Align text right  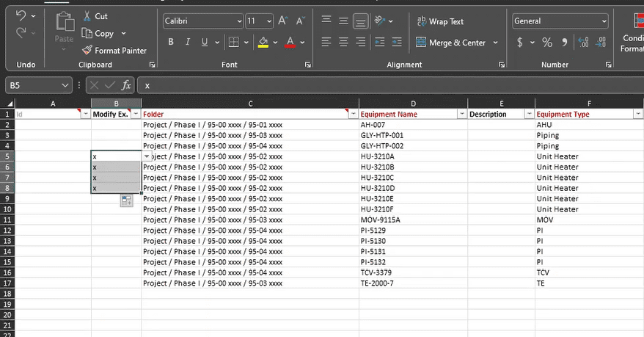pos(361,42)
